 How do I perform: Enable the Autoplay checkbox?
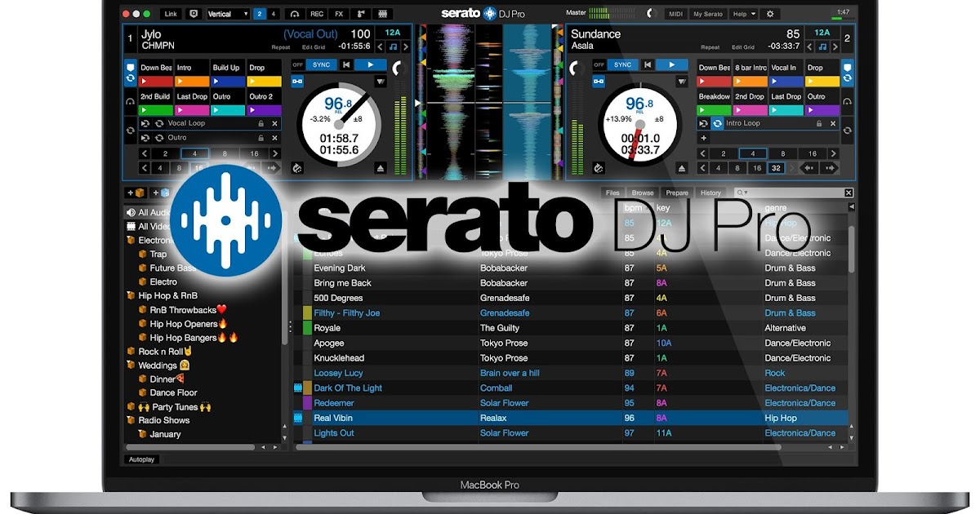click(140, 459)
